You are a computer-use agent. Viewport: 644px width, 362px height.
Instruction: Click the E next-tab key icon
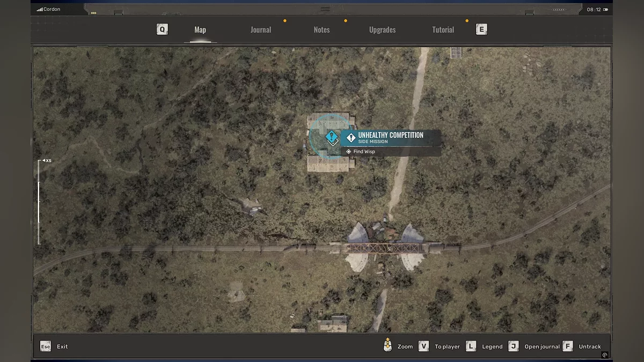[x=481, y=29]
